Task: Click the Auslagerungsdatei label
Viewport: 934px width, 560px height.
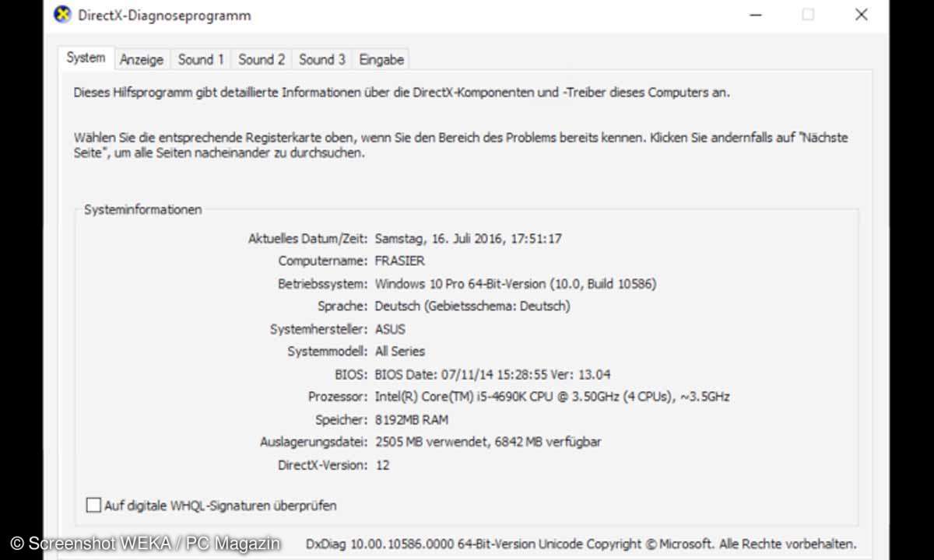Action: pyautogui.click(x=314, y=442)
